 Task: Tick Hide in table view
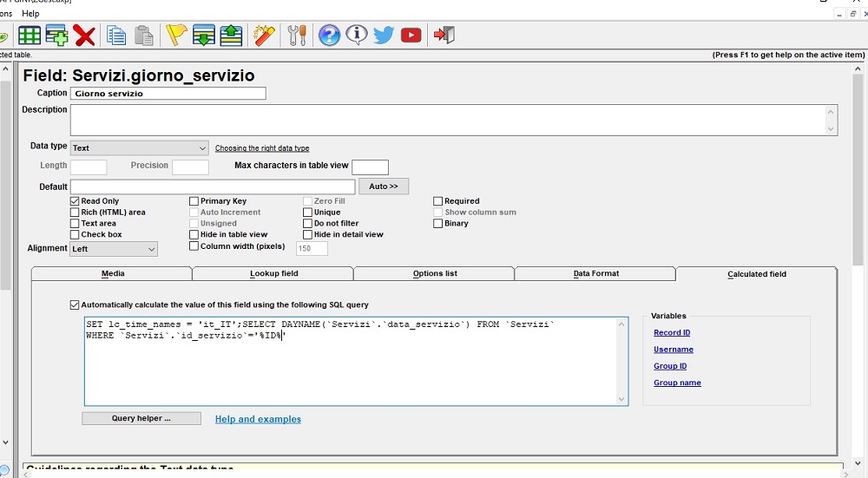[194, 234]
